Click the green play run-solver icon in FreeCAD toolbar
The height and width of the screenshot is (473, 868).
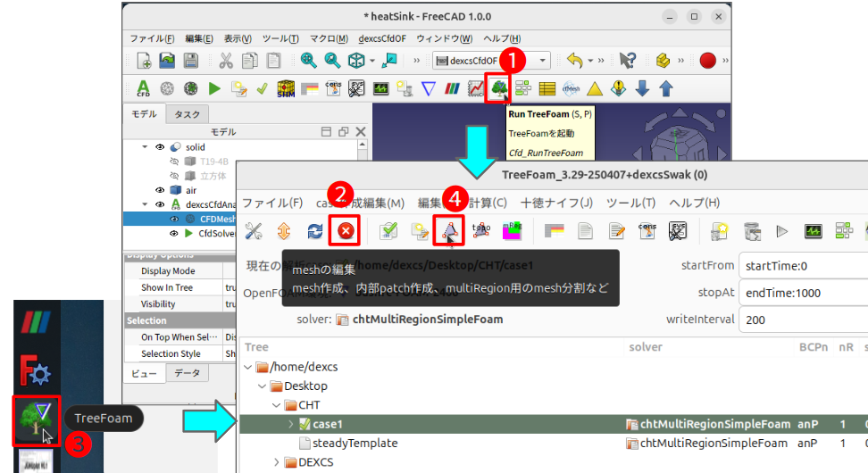click(x=214, y=88)
